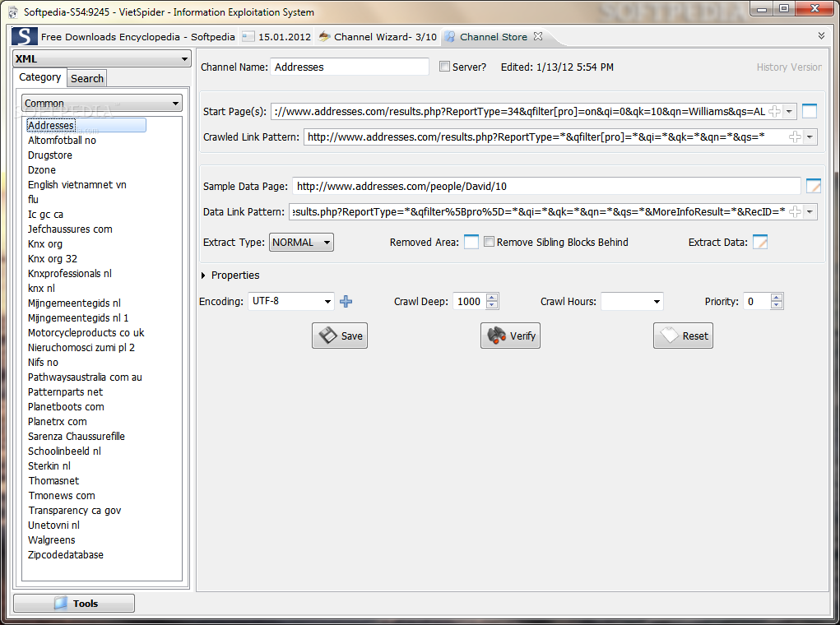Select Drugstore in the channel list
This screenshot has height=625, width=840.
coord(50,155)
